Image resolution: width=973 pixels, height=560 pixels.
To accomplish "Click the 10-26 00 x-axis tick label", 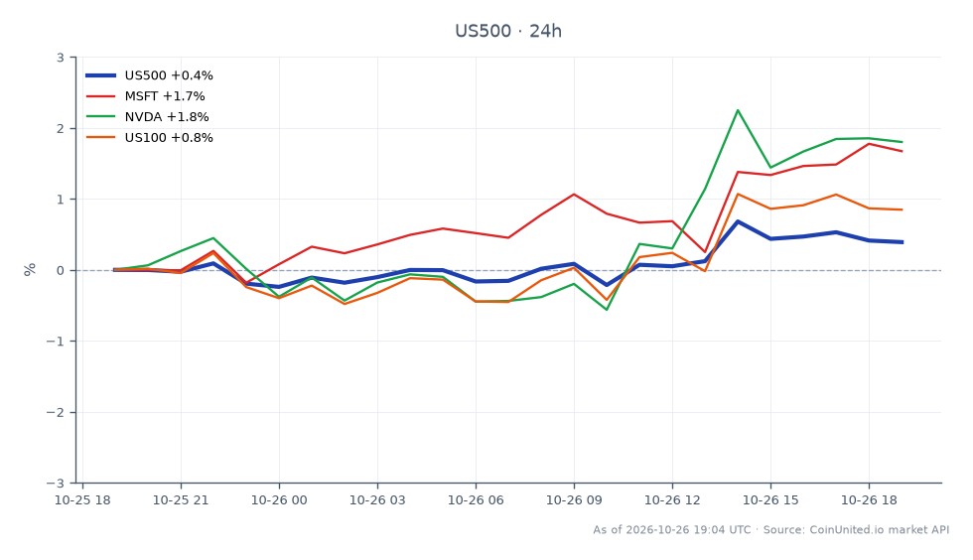I will click(x=279, y=499).
